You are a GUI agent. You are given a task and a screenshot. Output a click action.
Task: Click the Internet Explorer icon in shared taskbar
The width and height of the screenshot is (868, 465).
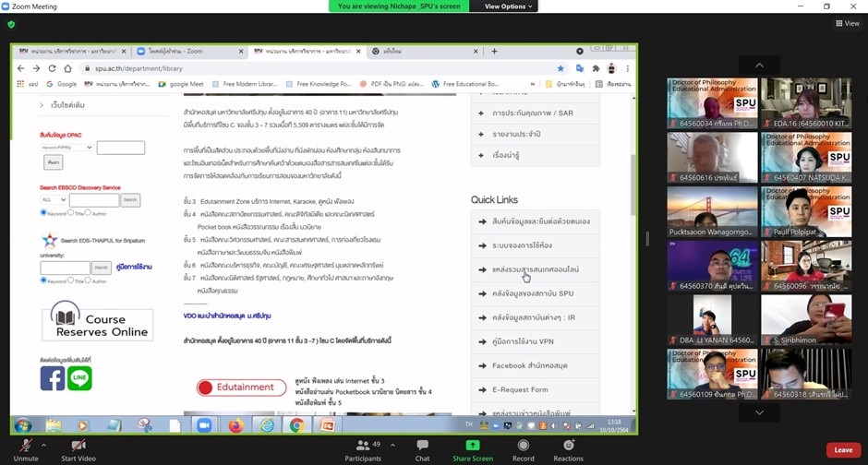point(267,425)
